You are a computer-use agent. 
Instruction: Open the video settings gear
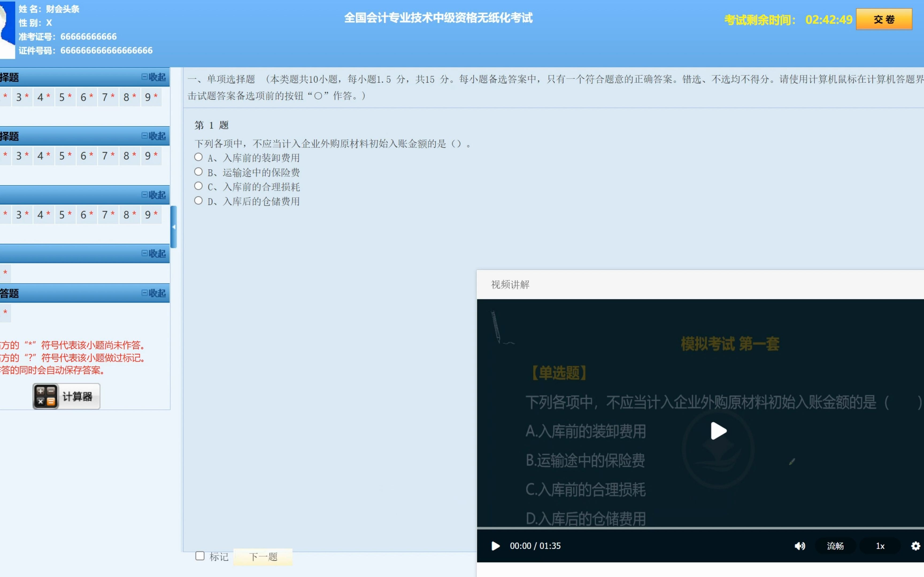tap(915, 546)
